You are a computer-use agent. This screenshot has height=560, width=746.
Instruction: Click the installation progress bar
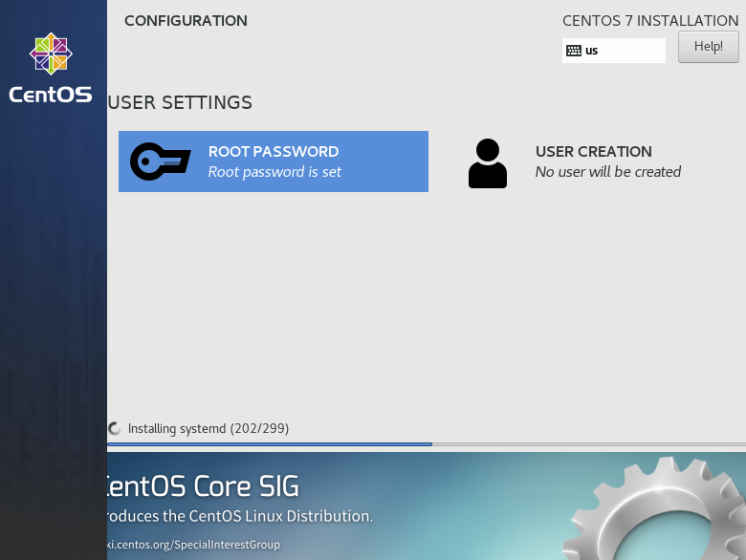(427, 444)
